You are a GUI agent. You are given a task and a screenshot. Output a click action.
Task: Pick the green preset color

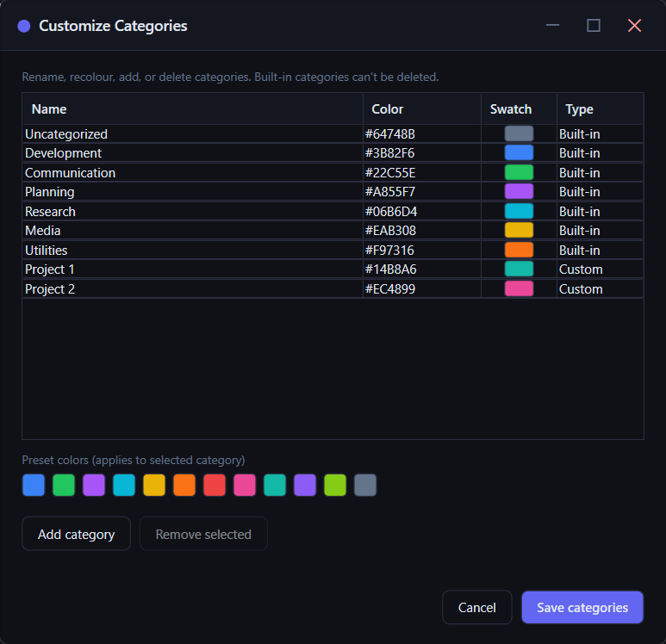pos(64,486)
